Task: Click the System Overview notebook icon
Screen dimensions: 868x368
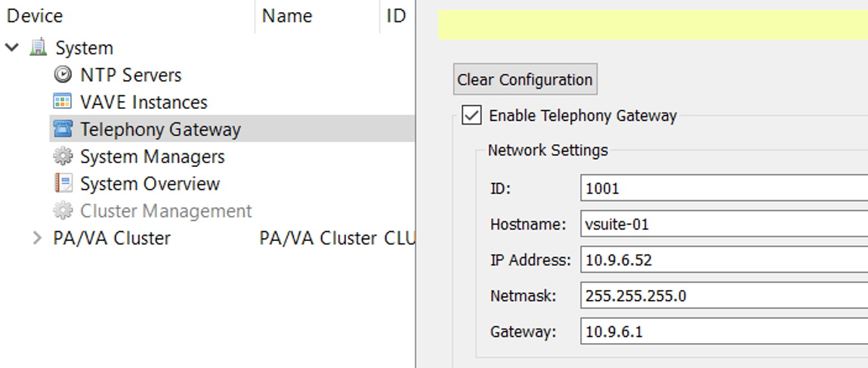Action: (63, 184)
